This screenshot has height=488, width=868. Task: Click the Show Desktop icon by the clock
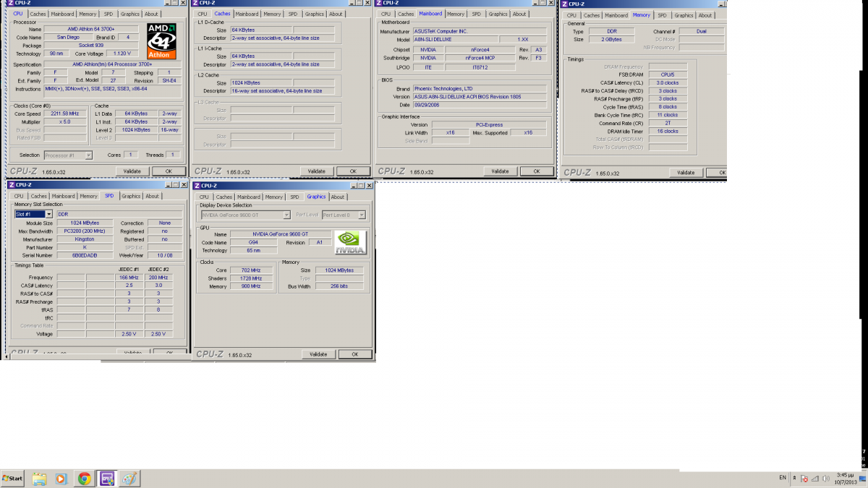pos(863,479)
